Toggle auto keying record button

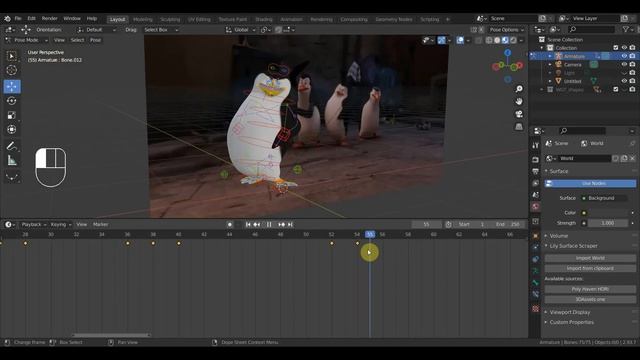coord(230,224)
